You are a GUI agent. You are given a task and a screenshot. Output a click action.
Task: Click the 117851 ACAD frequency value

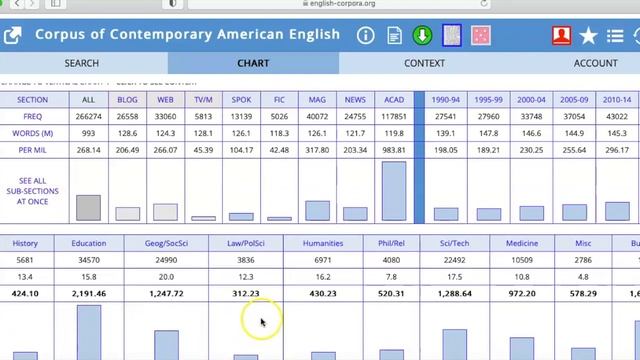tap(394, 116)
